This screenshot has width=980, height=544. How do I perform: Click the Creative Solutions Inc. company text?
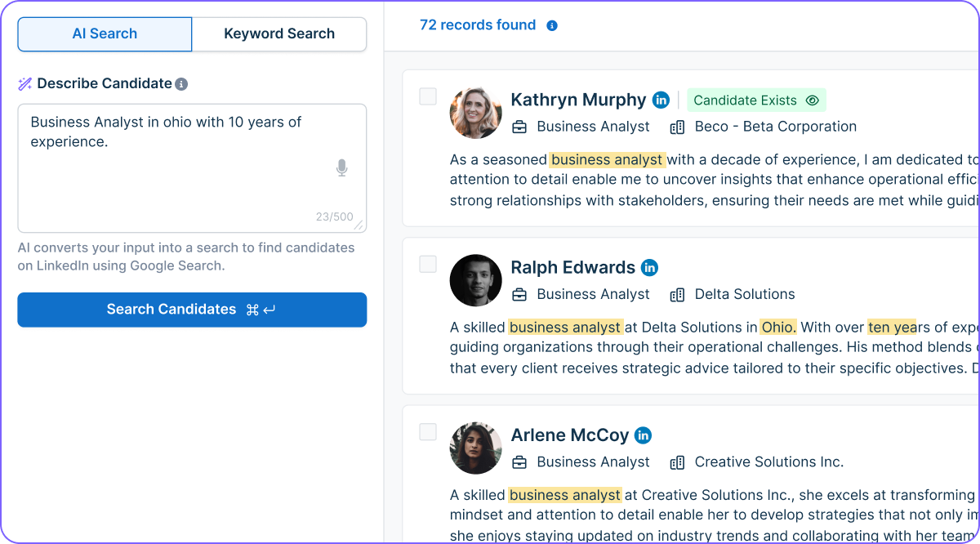pos(768,462)
